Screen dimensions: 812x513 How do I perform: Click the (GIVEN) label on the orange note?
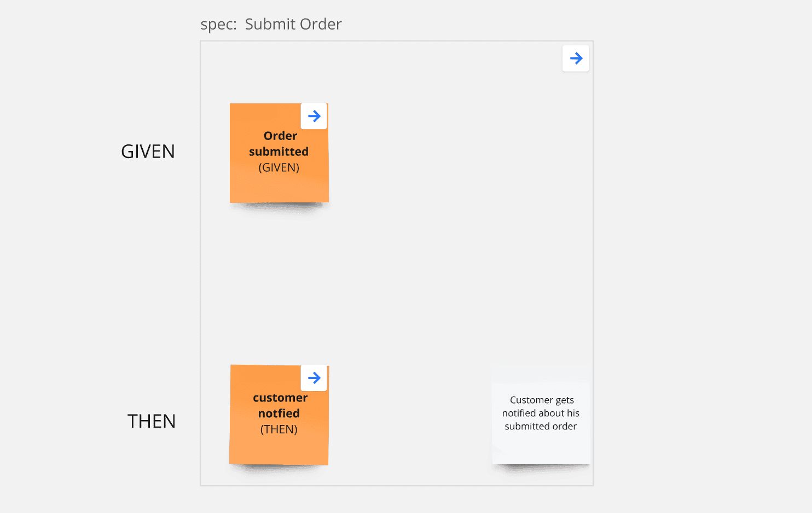279,168
